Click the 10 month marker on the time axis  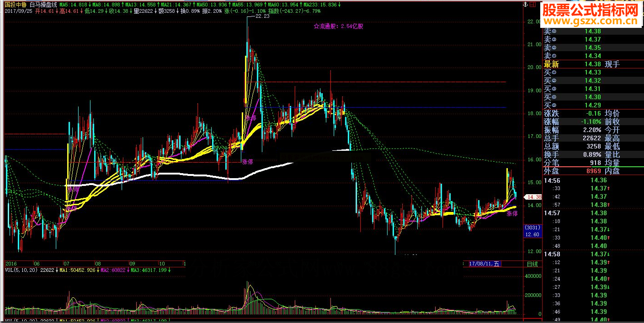tap(161, 264)
